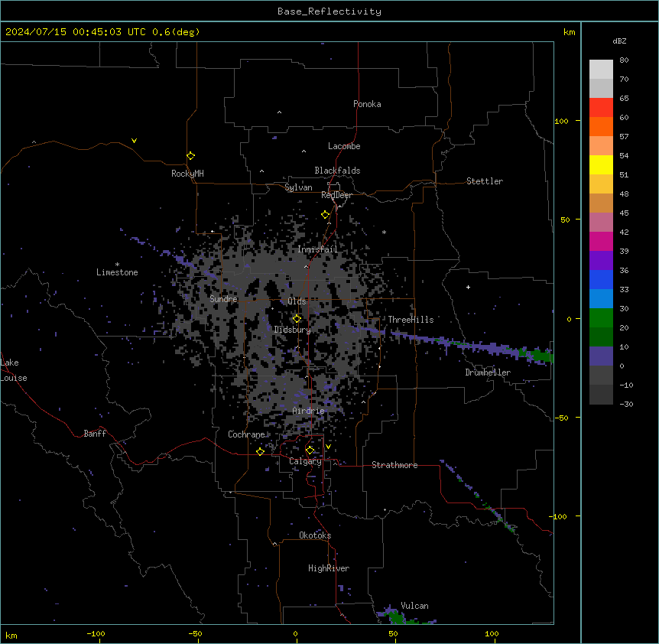Click the Blackfalds city label
The image size is (659, 644).
337,171
